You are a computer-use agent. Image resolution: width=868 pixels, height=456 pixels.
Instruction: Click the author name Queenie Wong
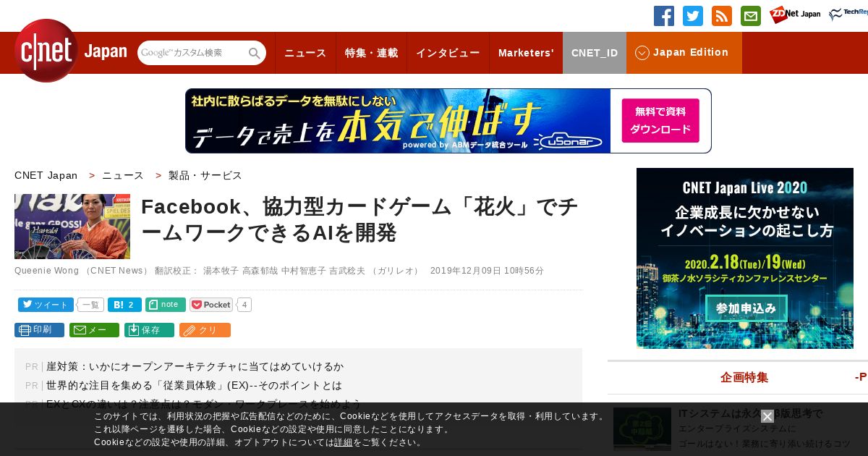[46, 271]
